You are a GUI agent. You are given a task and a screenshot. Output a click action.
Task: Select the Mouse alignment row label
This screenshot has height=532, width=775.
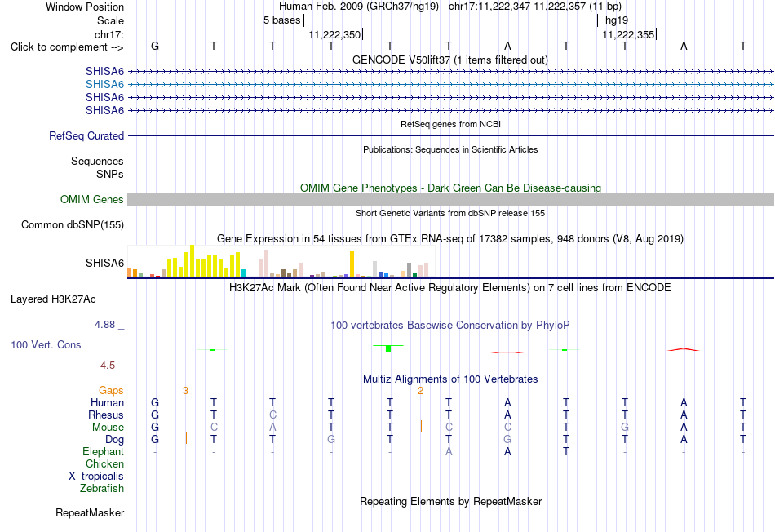pos(108,428)
